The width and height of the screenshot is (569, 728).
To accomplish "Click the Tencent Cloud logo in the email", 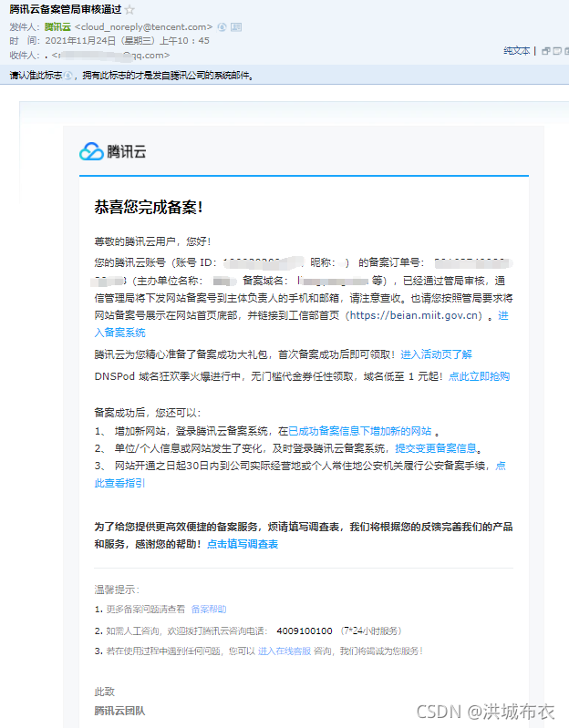I will click(113, 151).
